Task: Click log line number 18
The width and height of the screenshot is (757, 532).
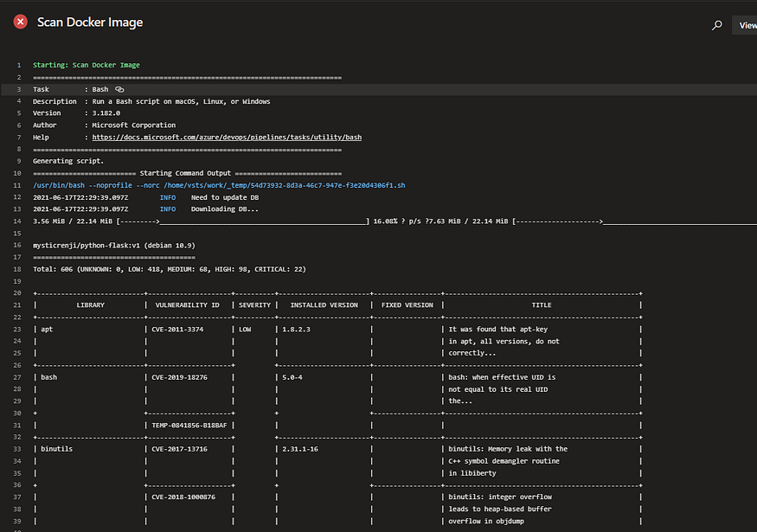Action: 18,269
